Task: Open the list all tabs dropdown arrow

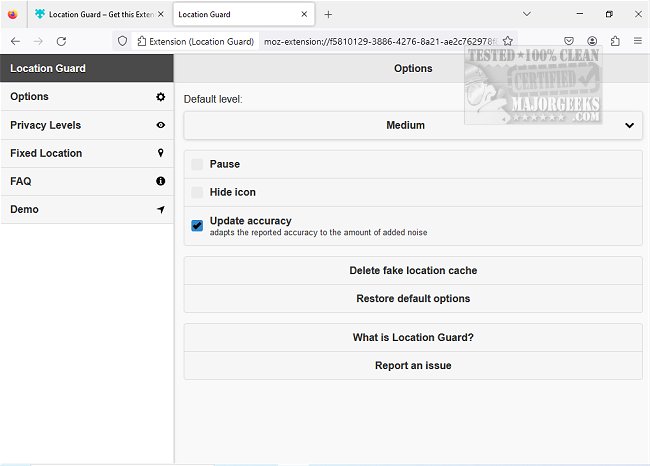Action: pyautogui.click(x=526, y=14)
